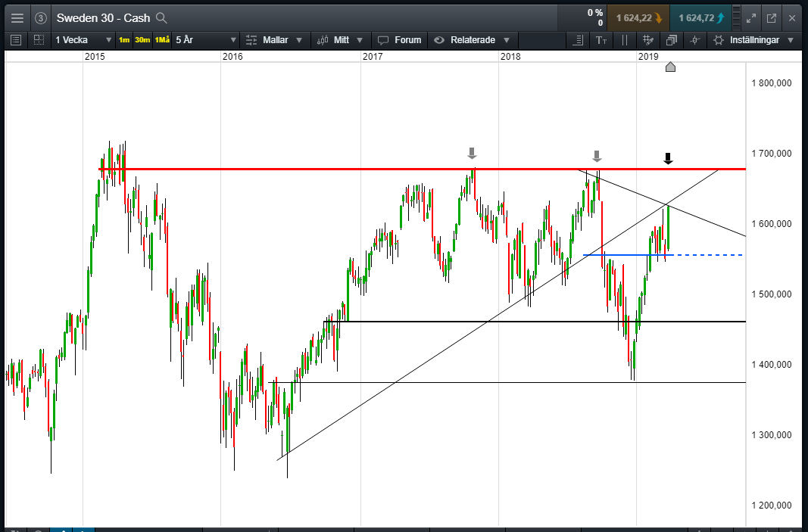Select the red horizontal resistance line
The height and width of the screenshot is (532, 808).
pyautogui.click(x=422, y=169)
